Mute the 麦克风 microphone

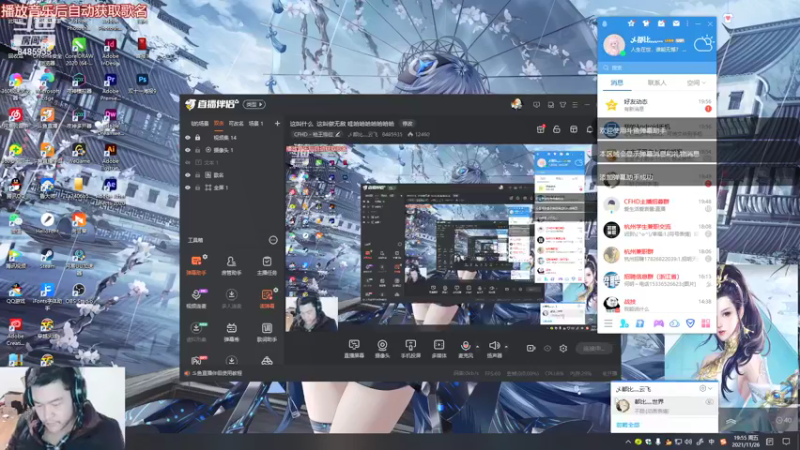click(x=465, y=349)
